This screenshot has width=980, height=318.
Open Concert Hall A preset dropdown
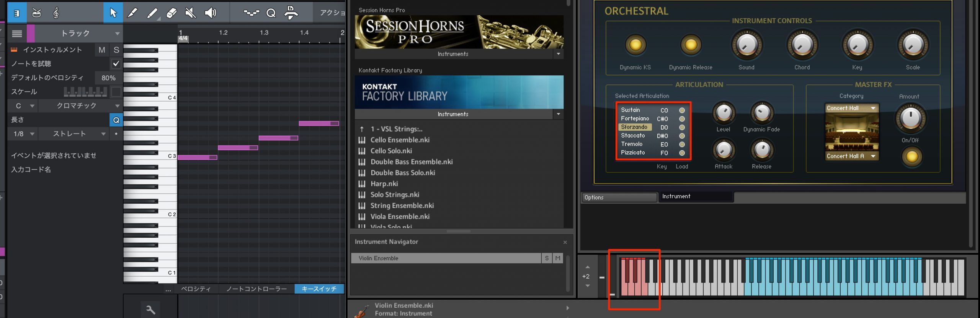(x=852, y=156)
